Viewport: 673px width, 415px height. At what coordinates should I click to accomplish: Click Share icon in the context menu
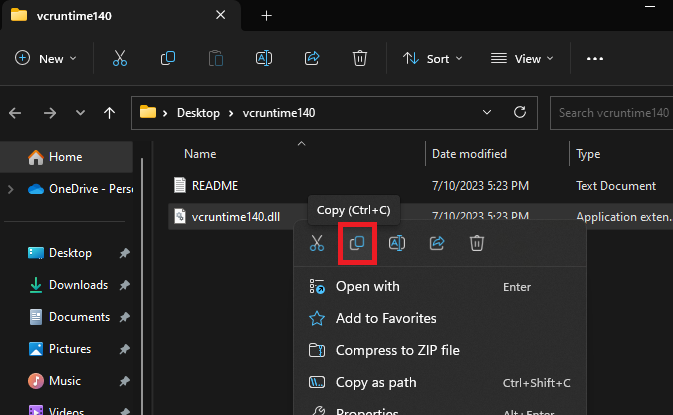437,243
